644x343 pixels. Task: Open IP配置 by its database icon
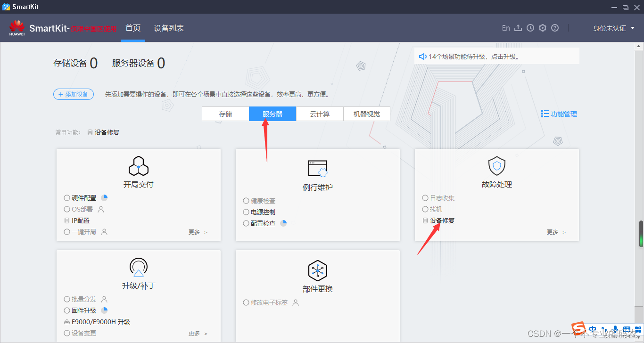(66, 220)
